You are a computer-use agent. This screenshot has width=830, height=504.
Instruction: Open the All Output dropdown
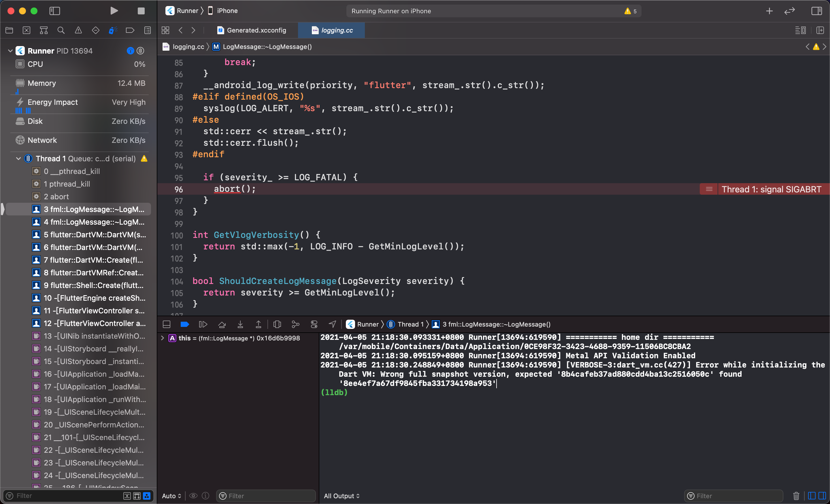pos(341,496)
